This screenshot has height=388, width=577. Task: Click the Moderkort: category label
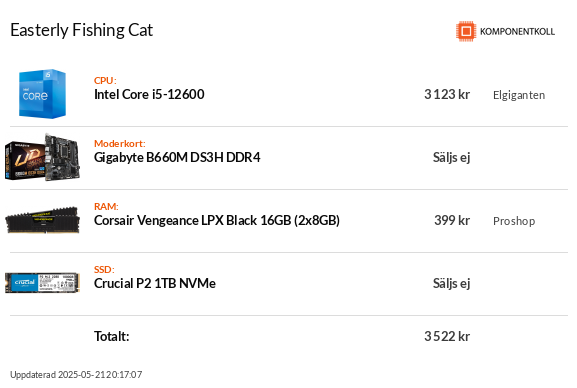[x=120, y=143]
